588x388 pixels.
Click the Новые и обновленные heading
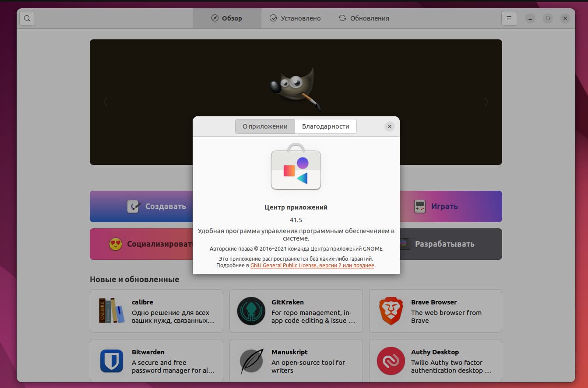pyautogui.click(x=134, y=279)
